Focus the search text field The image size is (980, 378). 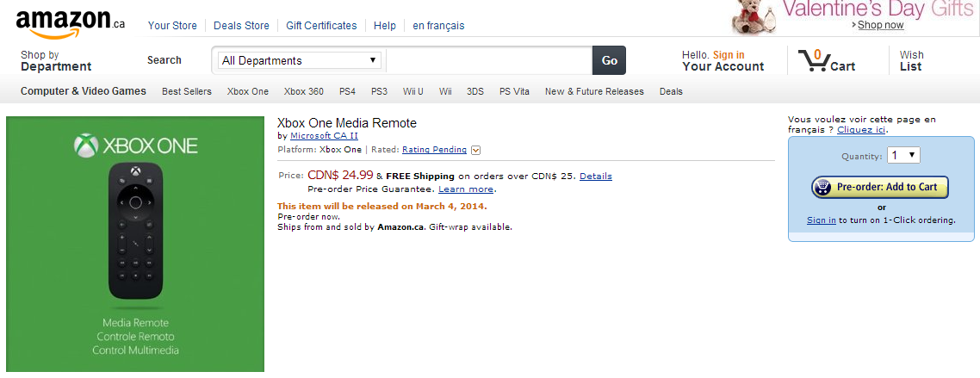[x=489, y=60]
